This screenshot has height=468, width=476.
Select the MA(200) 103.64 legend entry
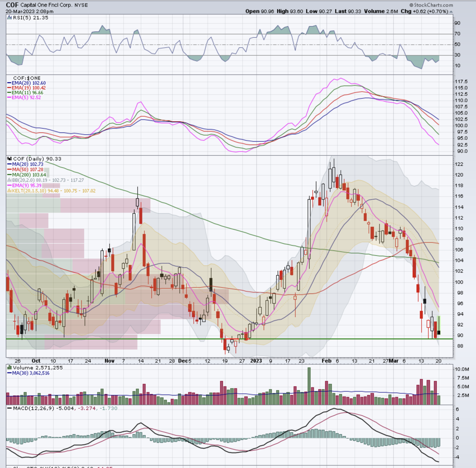pyautogui.click(x=27, y=175)
